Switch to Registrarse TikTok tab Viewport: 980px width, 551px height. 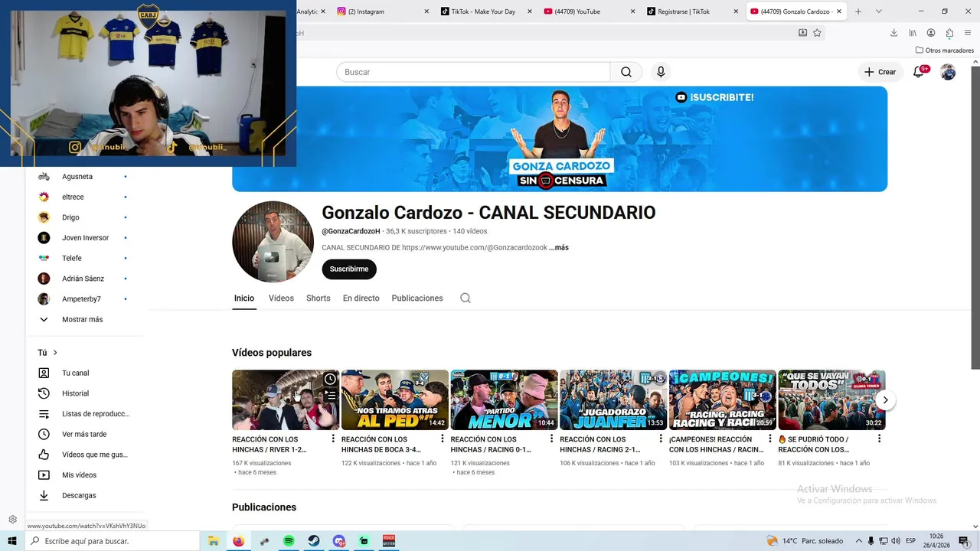(691, 11)
